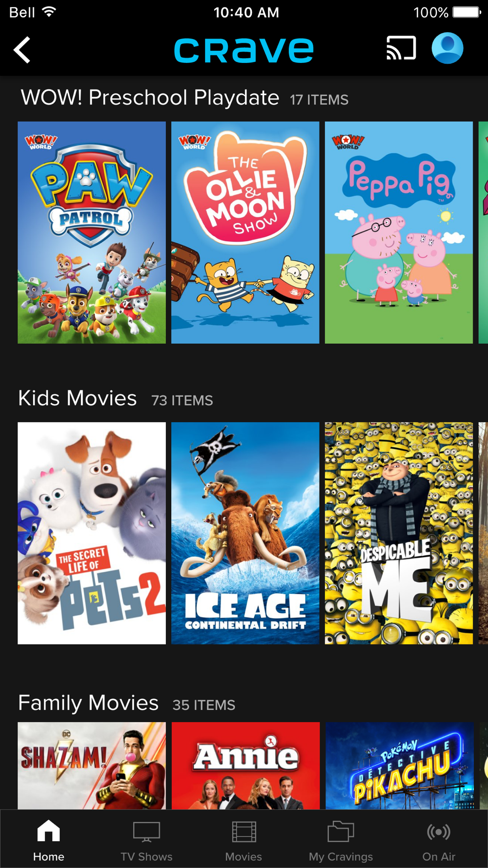Switch to the TV Shows tab
The image size is (488, 868).
[146, 840]
